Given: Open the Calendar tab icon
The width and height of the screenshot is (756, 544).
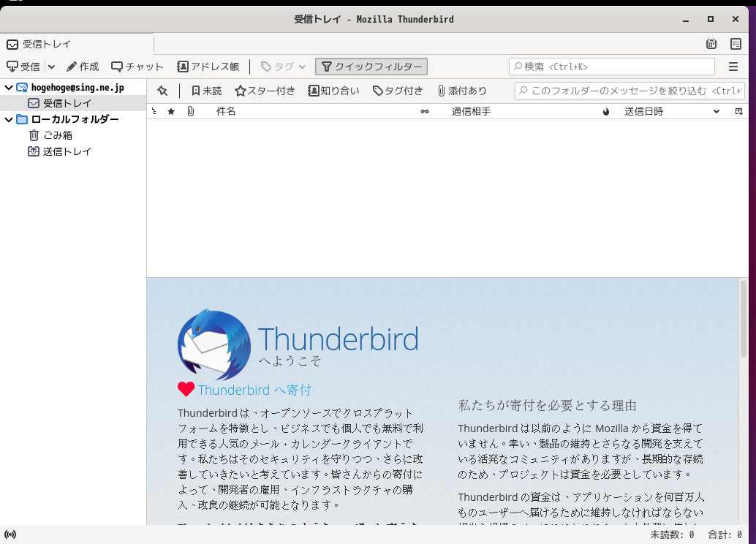Looking at the screenshot, I should (711, 44).
